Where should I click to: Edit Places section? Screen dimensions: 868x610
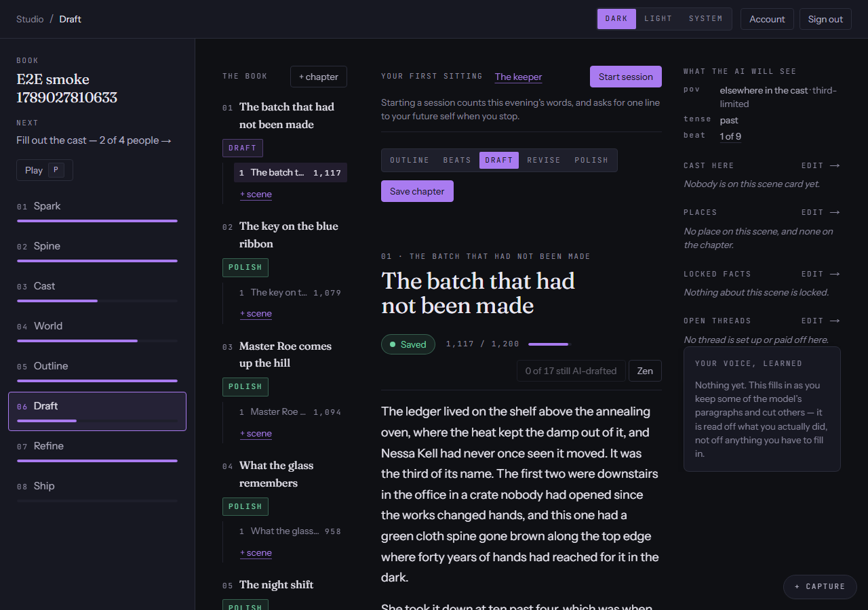[821, 212]
